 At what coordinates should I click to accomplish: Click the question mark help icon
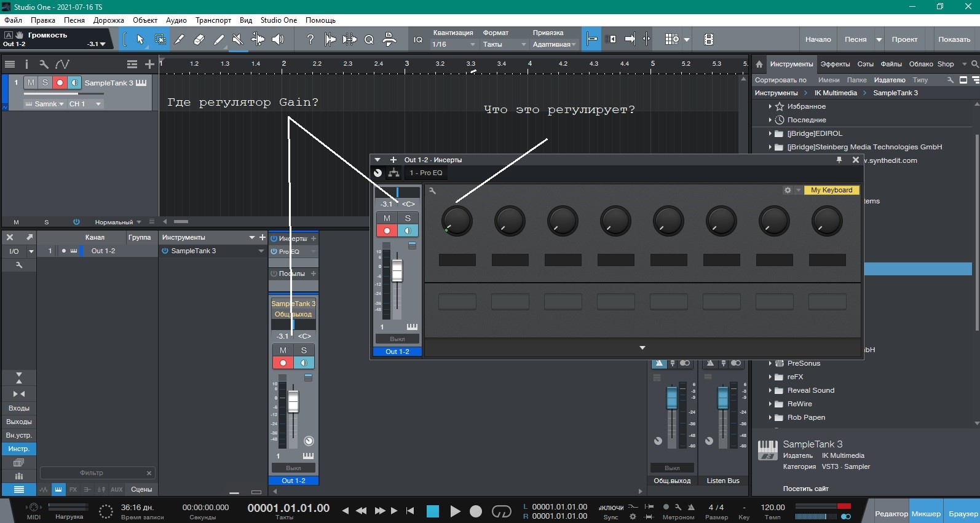click(310, 39)
